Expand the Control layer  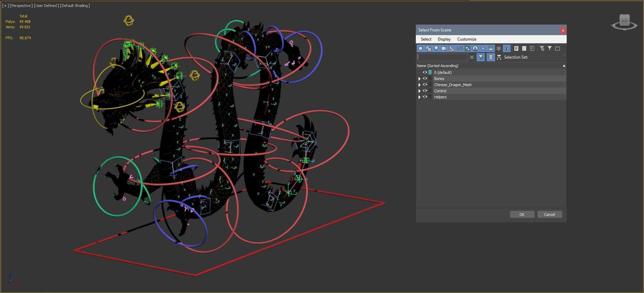point(419,91)
